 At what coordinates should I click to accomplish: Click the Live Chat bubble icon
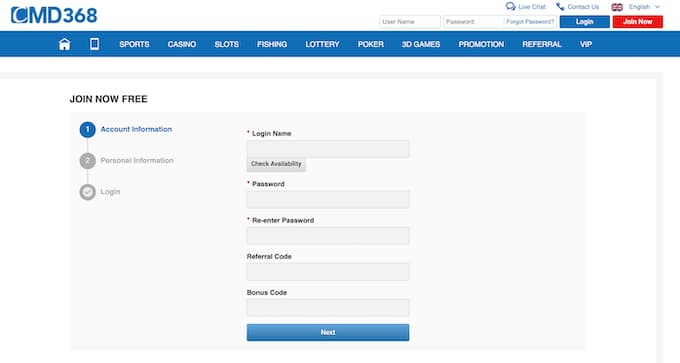[510, 7]
